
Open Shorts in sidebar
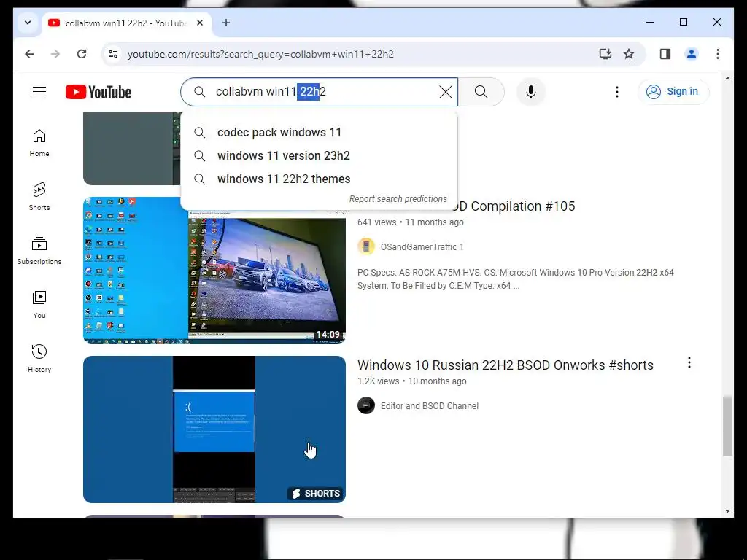pyautogui.click(x=39, y=196)
